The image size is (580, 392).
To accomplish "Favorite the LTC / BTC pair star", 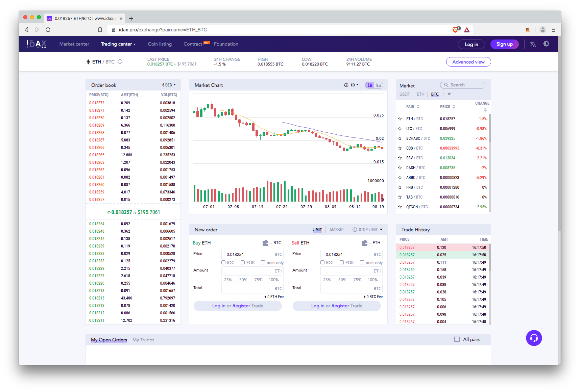I will pyautogui.click(x=400, y=129).
